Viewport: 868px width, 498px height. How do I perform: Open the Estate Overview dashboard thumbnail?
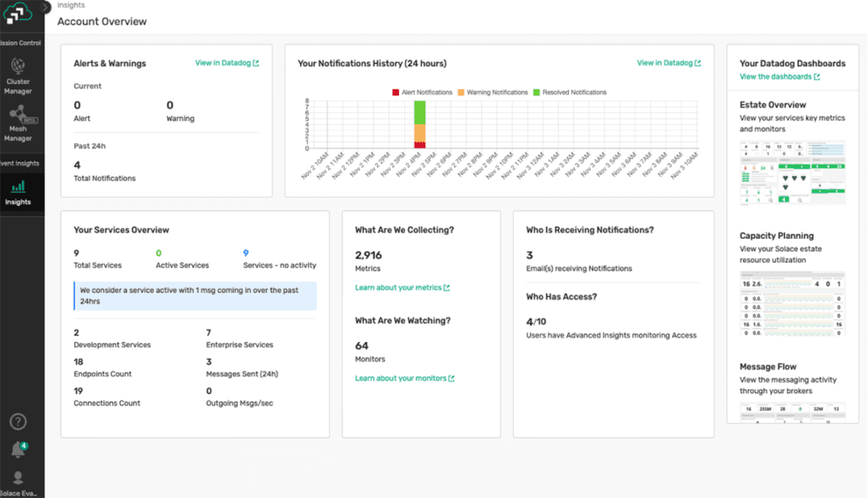(792, 172)
